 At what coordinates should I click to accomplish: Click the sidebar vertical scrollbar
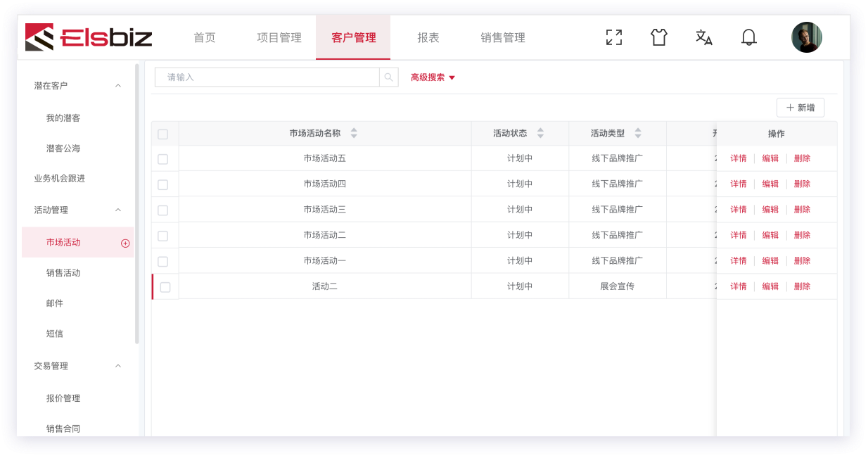(137, 204)
